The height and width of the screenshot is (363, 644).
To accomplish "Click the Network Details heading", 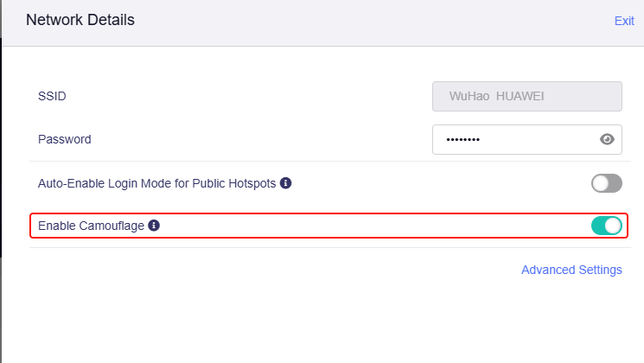I will coord(80,20).
